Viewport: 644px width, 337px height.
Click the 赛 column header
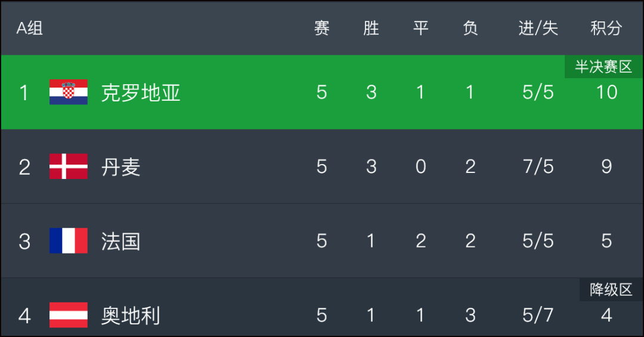[x=321, y=29]
